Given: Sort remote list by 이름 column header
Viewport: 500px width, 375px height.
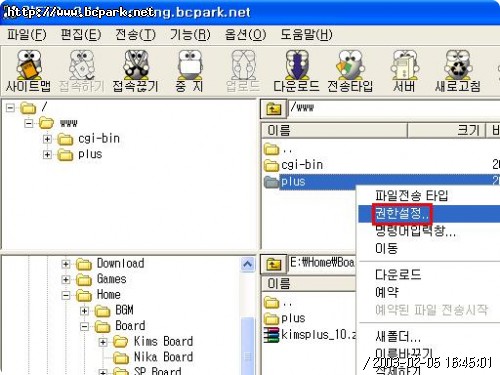Looking at the screenshot, I should coord(334,130).
